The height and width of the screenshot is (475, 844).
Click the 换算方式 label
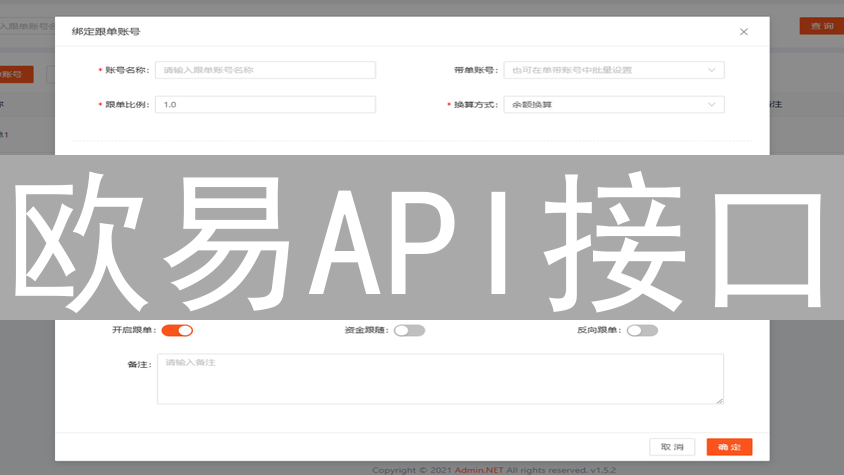[475, 104]
